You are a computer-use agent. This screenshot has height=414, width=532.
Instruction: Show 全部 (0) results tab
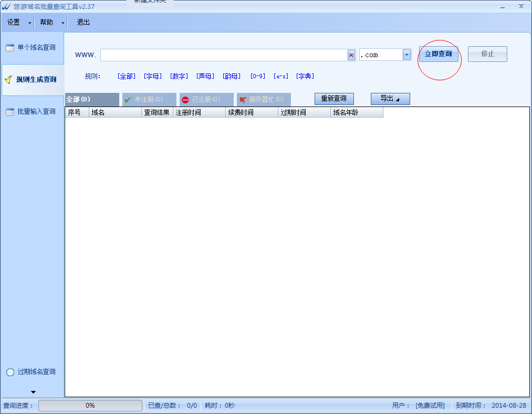92,99
